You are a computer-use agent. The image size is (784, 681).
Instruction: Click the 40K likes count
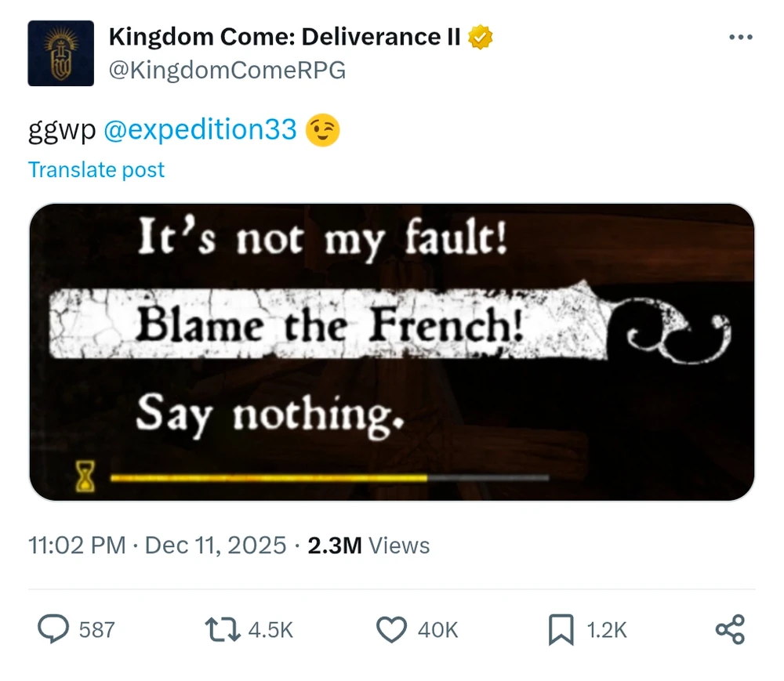(x=438, y=630)
